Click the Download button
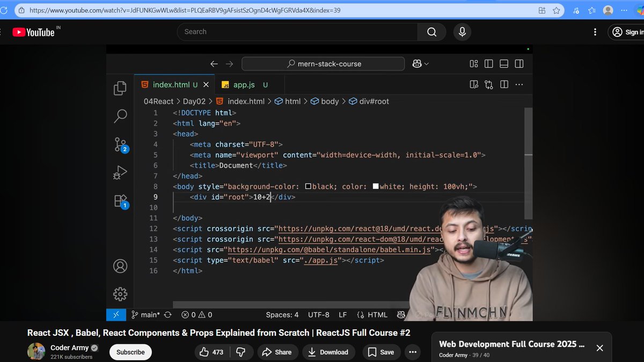The image size is (644, 362). coord(328,352)
